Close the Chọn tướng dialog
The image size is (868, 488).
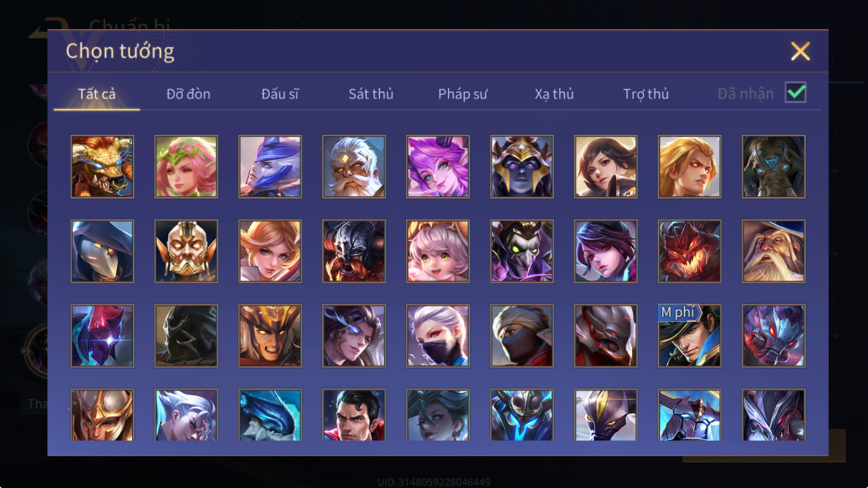tap(801, 51)
